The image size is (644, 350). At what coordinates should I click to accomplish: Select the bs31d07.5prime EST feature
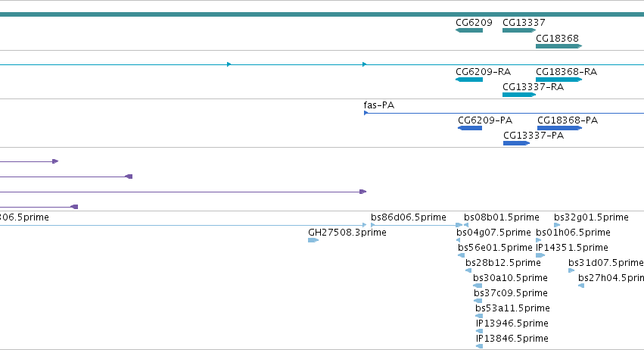coord(571,270)
